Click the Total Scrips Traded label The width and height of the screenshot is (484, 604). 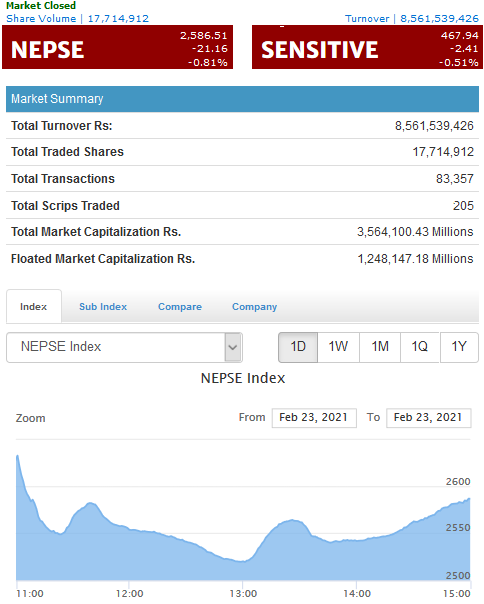point(65,206)
